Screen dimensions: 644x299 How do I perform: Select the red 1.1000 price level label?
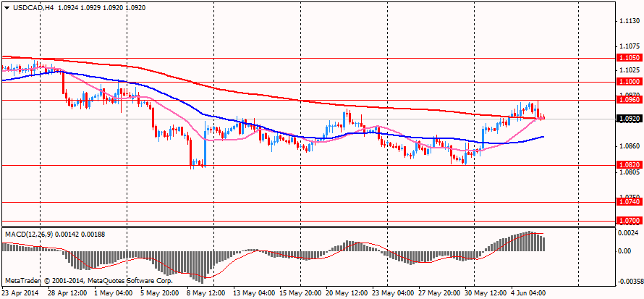629,82
